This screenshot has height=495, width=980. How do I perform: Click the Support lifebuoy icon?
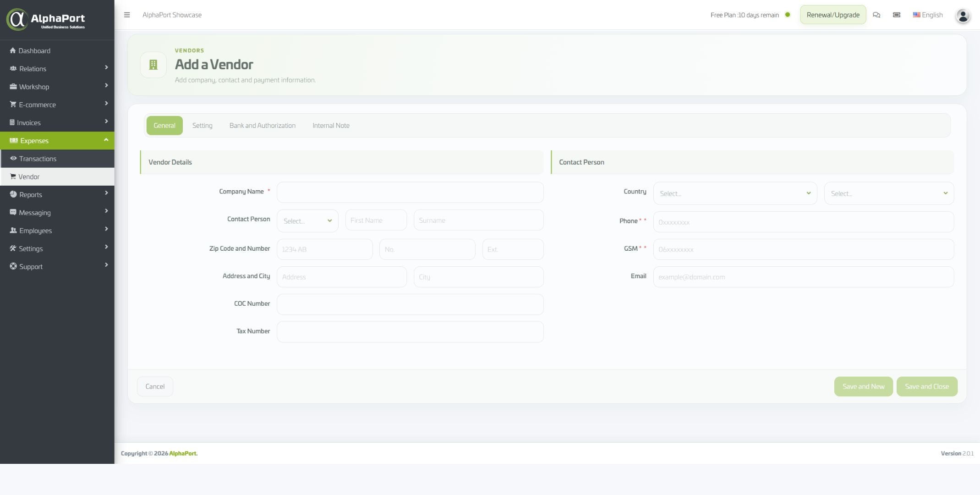[13, 266]
